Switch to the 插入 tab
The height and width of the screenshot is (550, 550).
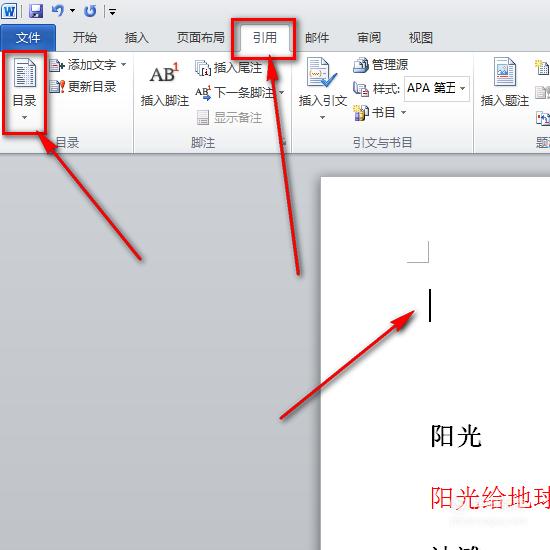[x=136, y=38]
